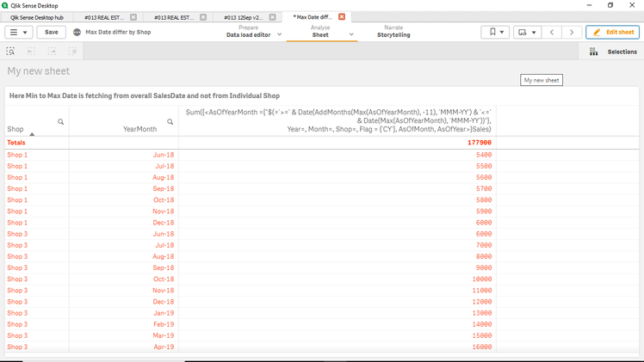Screen dimensions: 644x362
Task: Select Dec-18 for Shop 1
Action: 163,223
